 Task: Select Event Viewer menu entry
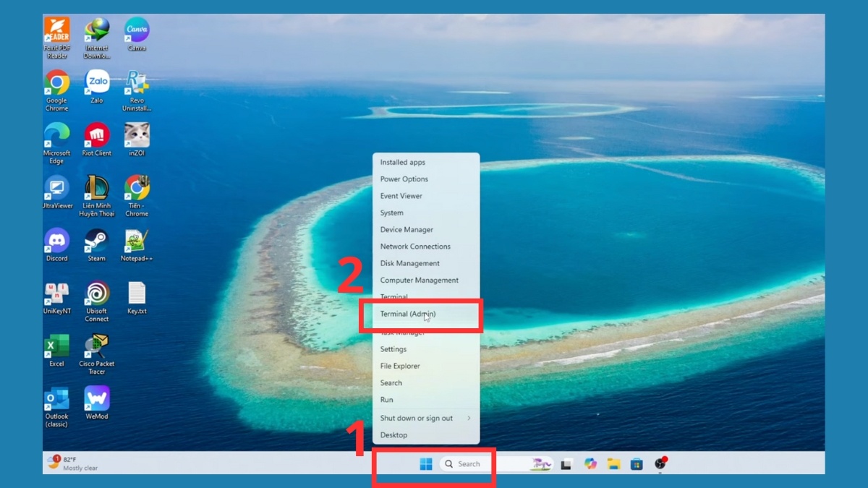coord(426,196)
